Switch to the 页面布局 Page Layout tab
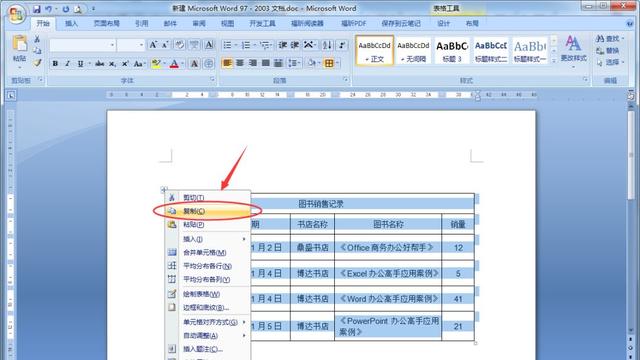This screenshot has height=360, width=640. [x=107, y=24]
